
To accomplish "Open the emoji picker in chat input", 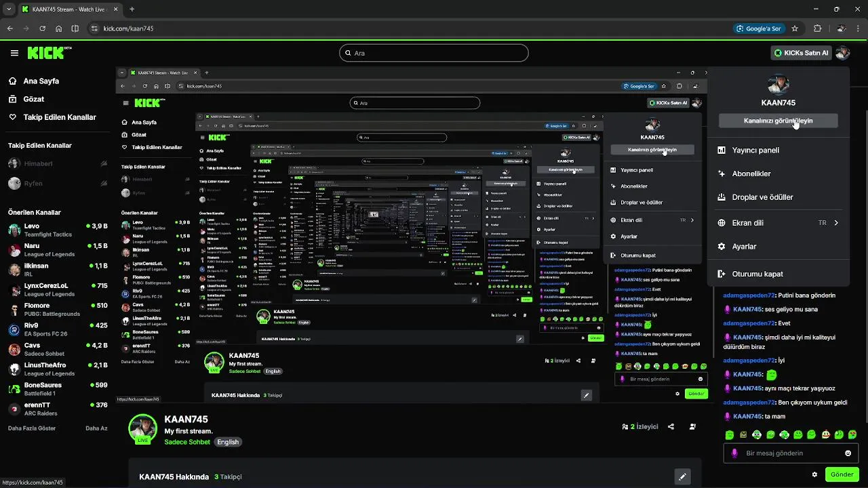I will [x=848, y=453].
